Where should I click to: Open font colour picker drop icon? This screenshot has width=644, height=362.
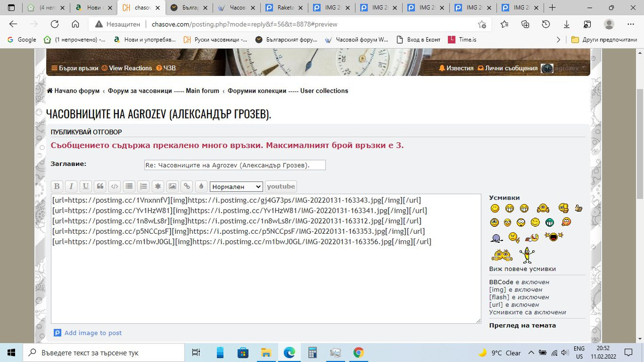coord(201,187)
